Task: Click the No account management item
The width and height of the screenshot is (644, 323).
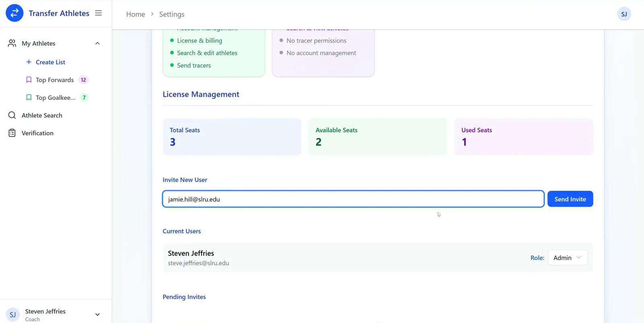Action: (321, 53)
